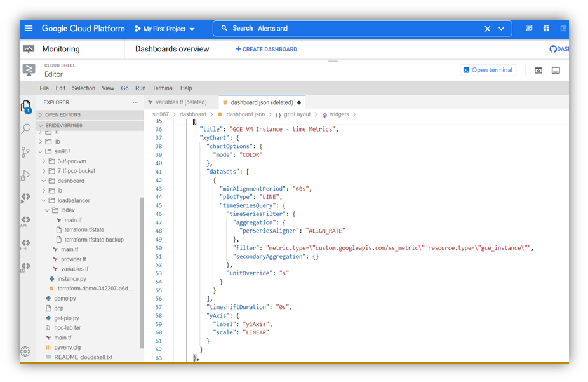Expand search options with the chevron arrow
The width and height of the screenshot is (588, 382).
[501, 29]
